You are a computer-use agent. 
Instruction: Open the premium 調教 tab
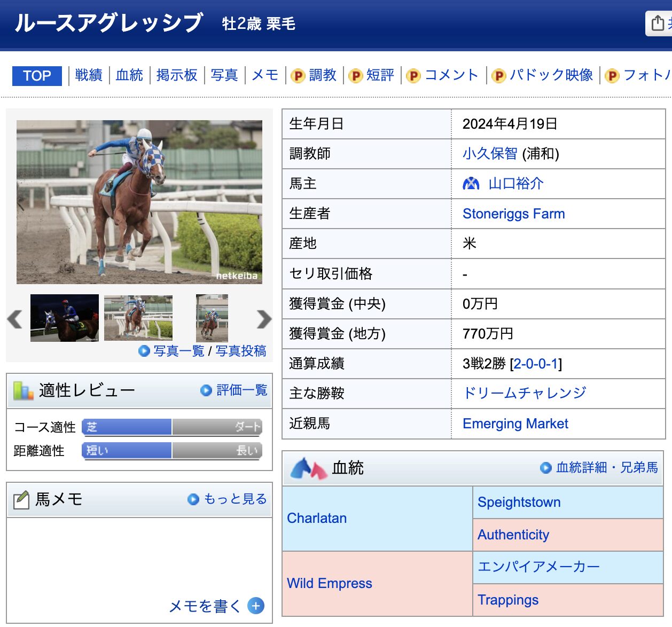(323, 75)
